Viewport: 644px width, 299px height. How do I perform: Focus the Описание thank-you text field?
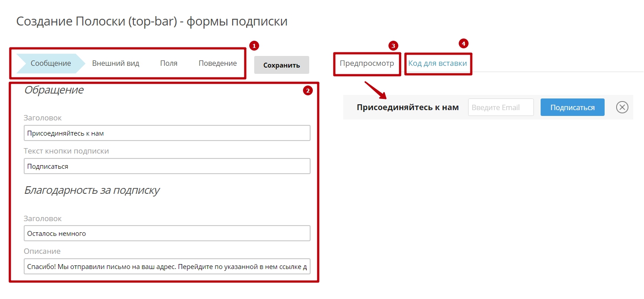[166, 266]
